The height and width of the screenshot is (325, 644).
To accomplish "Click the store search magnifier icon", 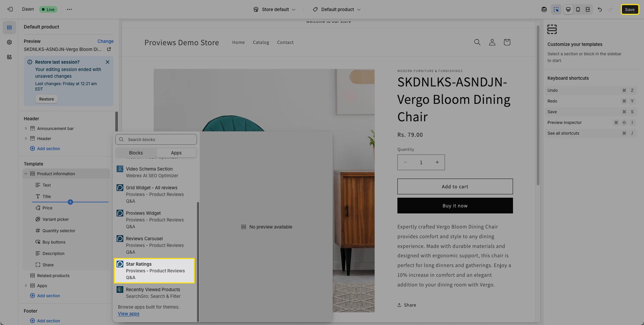I will pyautogui.click(x=477, y=42).
